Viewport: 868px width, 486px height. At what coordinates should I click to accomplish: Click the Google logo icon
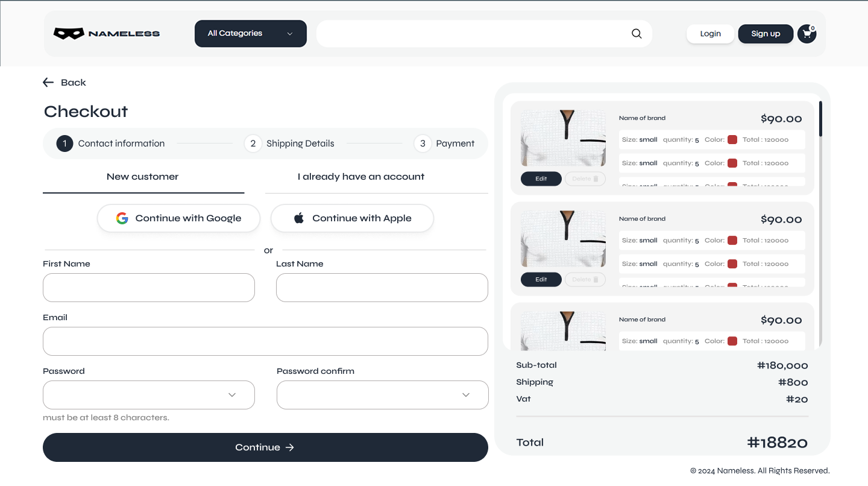point(122,218)
